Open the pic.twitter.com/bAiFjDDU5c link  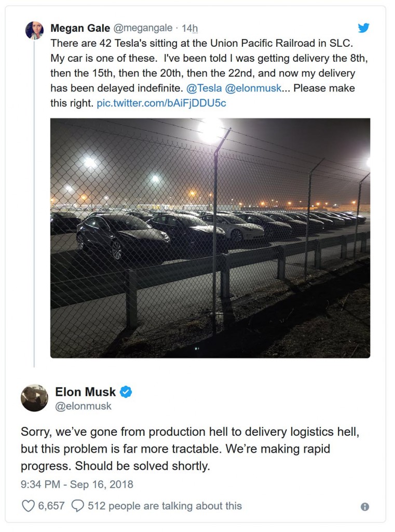[161, 103]
